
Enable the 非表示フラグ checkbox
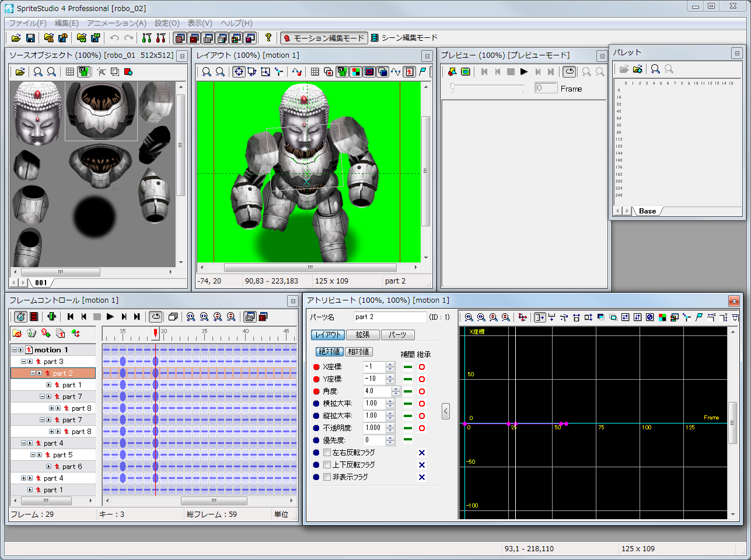click(x=327, y=477)
